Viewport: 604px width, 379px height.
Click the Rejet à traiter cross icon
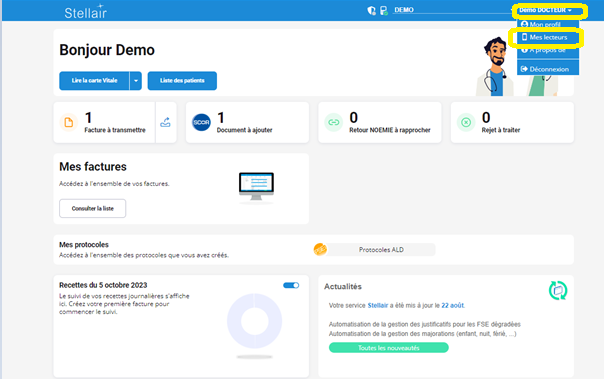click(x=466, y=122)
